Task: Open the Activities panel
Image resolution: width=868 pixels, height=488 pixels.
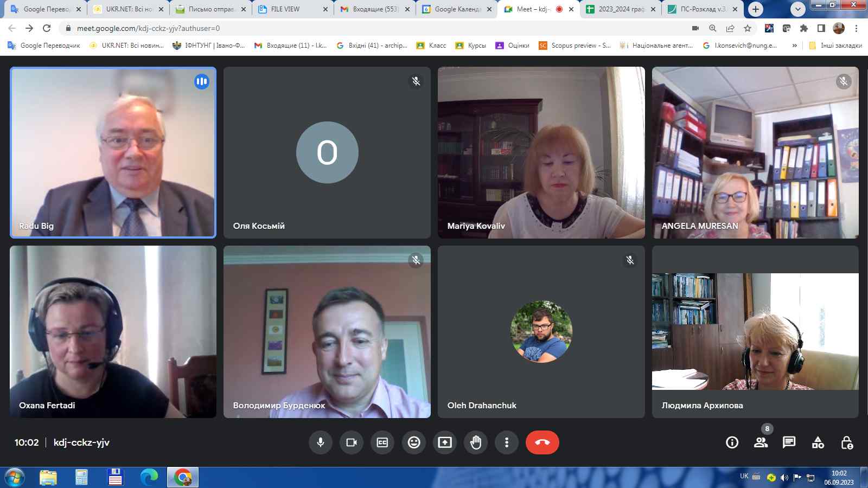Action: coord(818,442)
